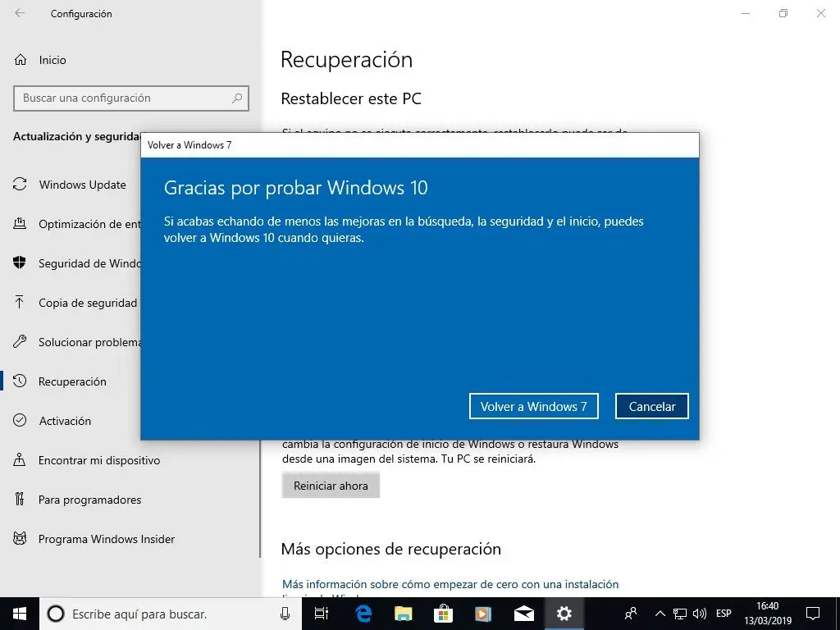Screen dimensions: 840x630
Task: Select Activación in sidebar
Action: pyautogui.click(x=65, y=421)
